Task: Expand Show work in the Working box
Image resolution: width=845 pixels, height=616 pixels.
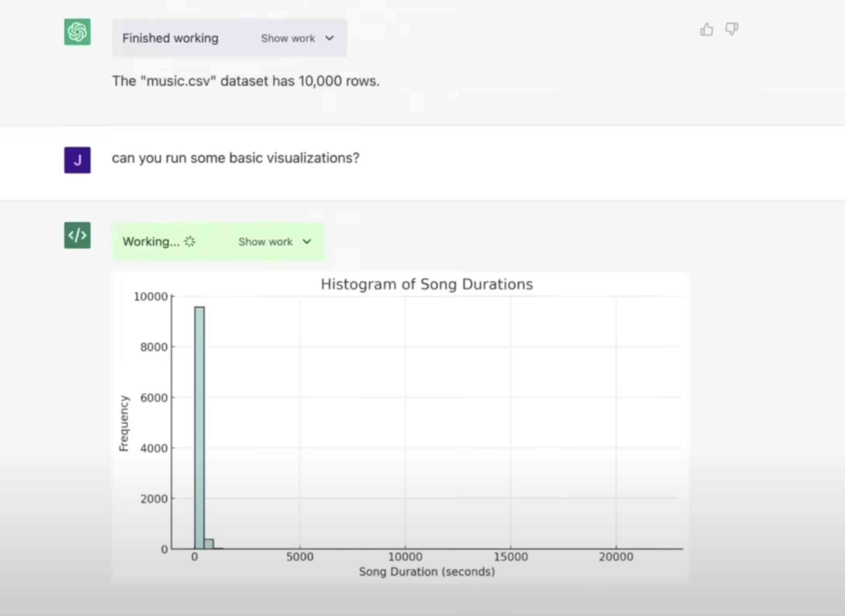Action: [275, 242]
